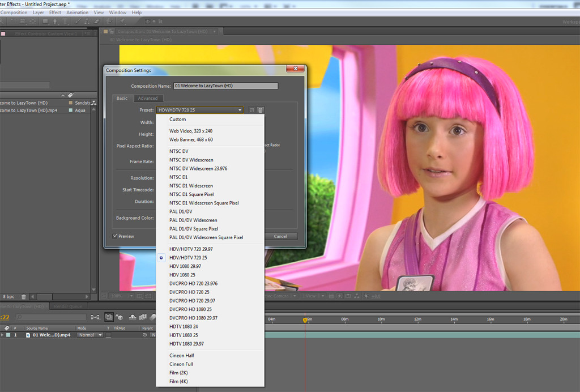Select the Horizontal Type tool

[65, 22]
